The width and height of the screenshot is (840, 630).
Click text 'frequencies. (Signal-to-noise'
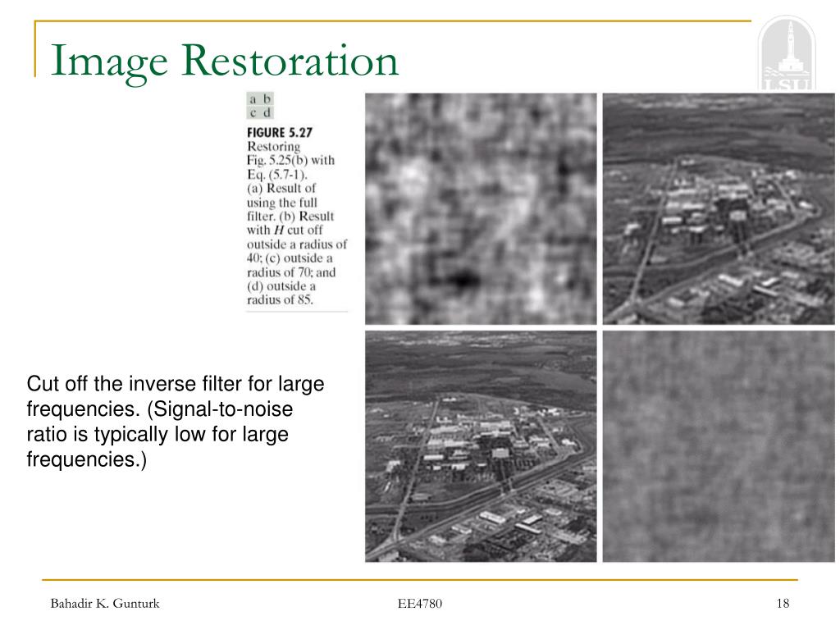click(160, 409)
